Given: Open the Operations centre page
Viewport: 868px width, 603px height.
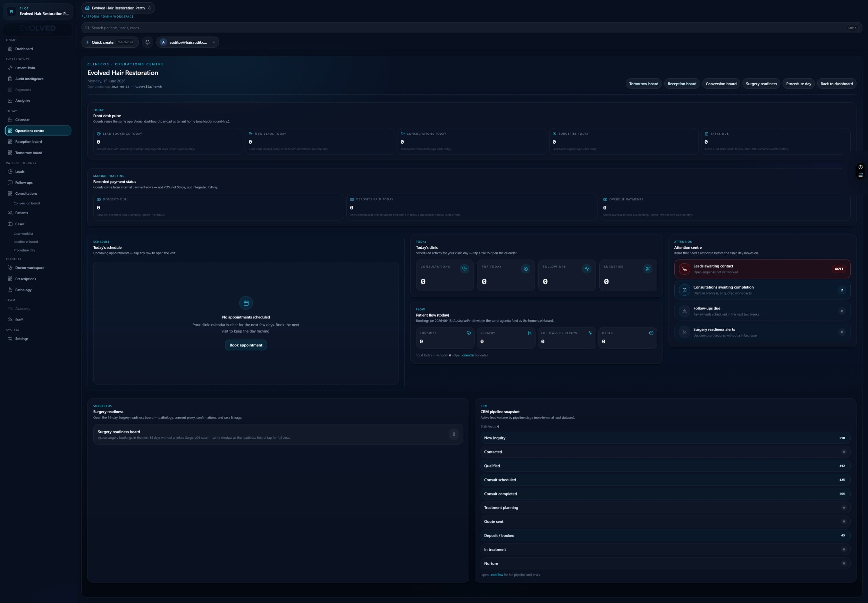Looking at the screenshot, I should (x=38, y=131).
